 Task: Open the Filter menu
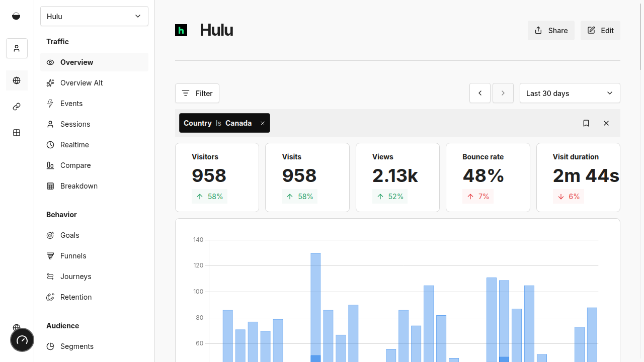(x=197, y=93)
